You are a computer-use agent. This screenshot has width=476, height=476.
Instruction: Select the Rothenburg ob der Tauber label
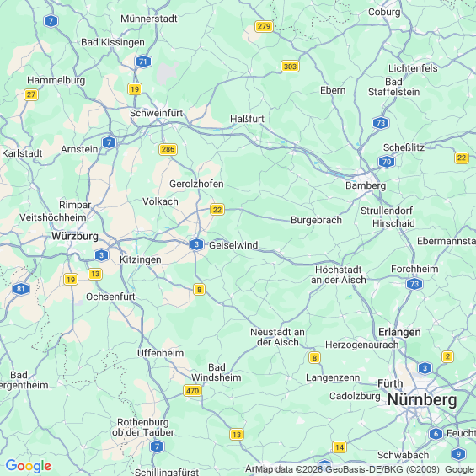tap(143, 427)
